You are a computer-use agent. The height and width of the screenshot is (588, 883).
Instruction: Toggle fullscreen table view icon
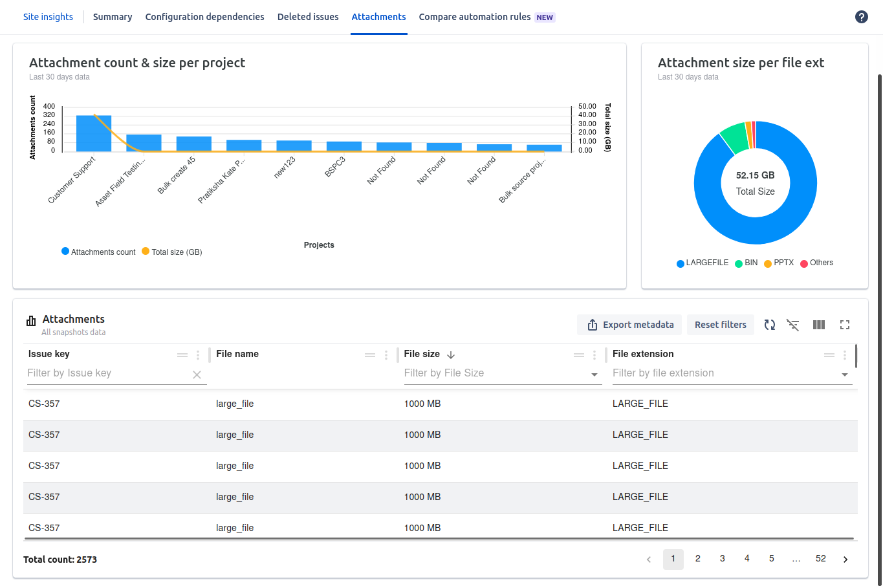(x=845, y=325)
